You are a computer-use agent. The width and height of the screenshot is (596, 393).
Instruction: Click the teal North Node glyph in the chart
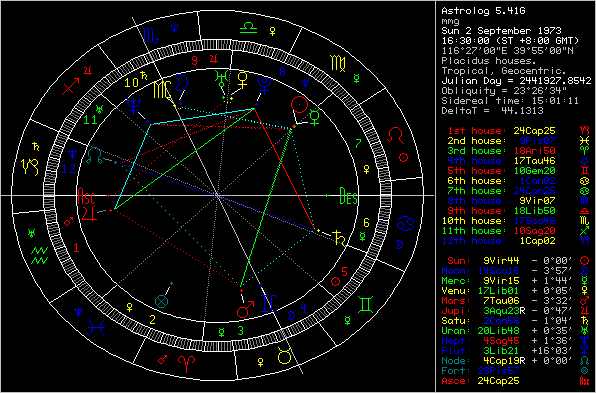(x=94, y=156)
